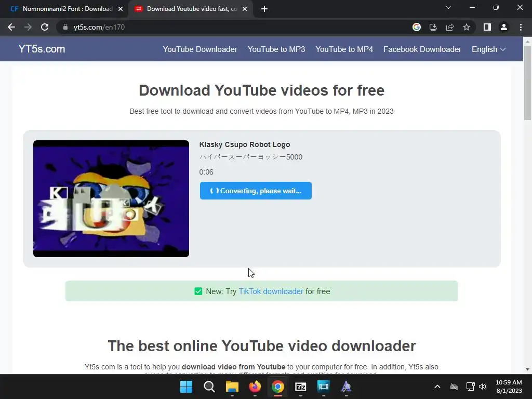Open YouTube to MP4 nav item
The image size is (532, 399).
(x=344, y=49)
